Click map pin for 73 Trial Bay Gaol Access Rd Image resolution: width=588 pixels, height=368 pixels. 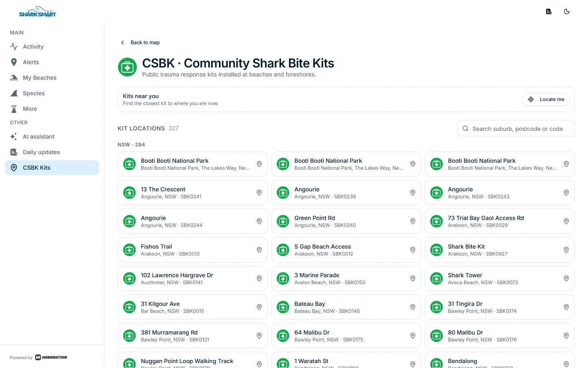[566, 221]
